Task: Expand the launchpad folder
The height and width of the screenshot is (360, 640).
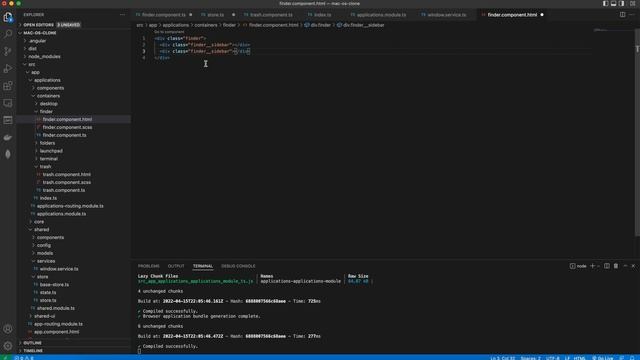Action: click(51, 151)
